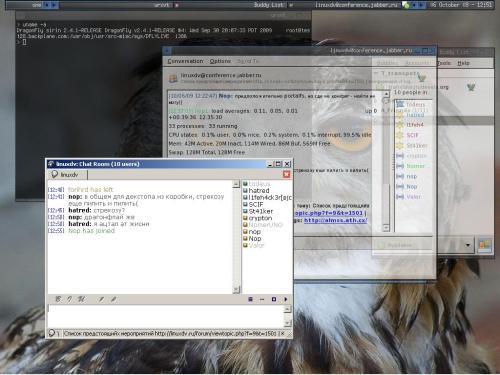Click the pencil icon in Chat Room toolbar
Screen dimensions: 500x375
(101, 299)
